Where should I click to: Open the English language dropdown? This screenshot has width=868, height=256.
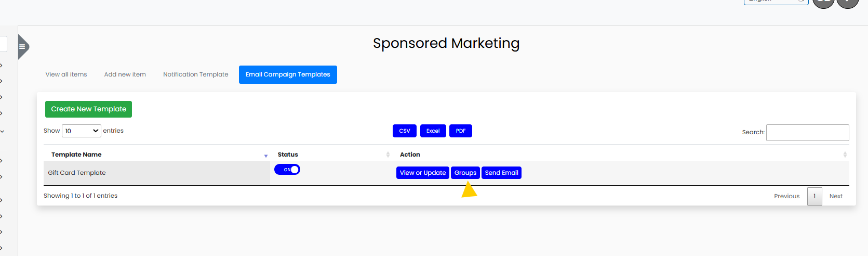[776, 2]
